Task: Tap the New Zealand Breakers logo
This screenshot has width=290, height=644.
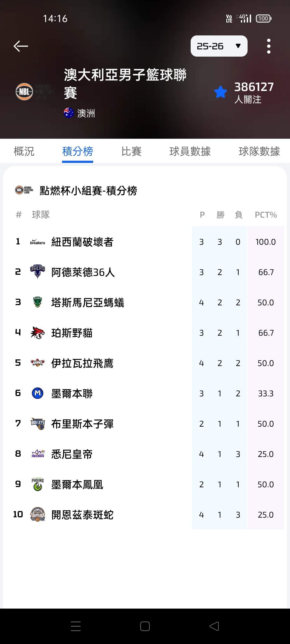Action: point(38,242)
